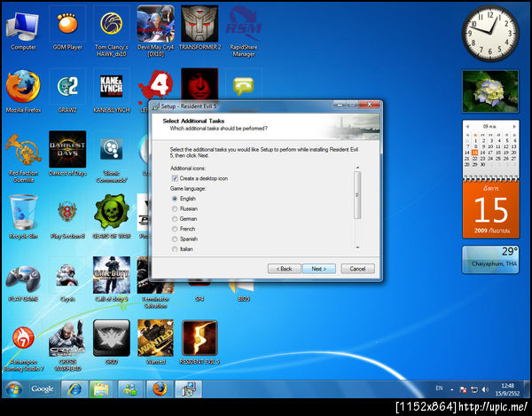Click the flower slideshow gadget photo
This screenshot has height=416, width=532.
coord(490,91)
